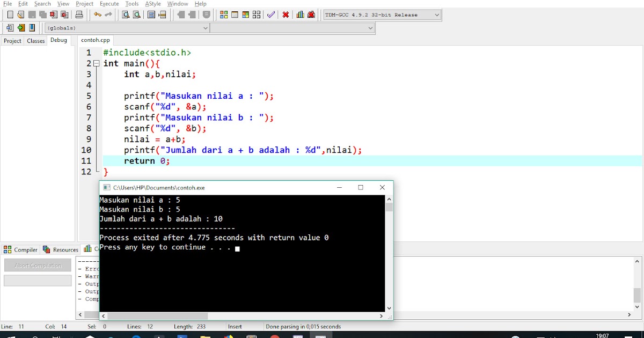644x338 pixels.
Task: Switch to the Classes tab
Action: click(x=35, y=40)
